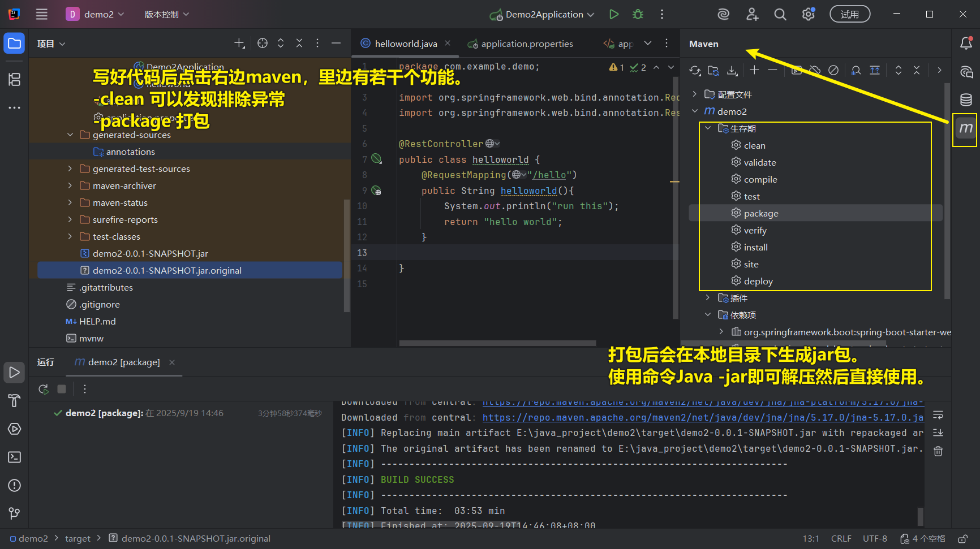
Task: Collapse the 生存期 lifecycle node
Action: [x=708, y=128]
